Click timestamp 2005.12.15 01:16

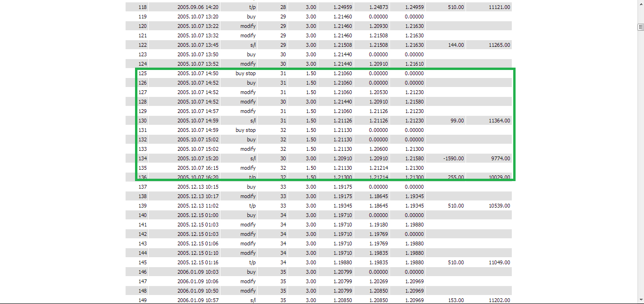coord(198,262)
